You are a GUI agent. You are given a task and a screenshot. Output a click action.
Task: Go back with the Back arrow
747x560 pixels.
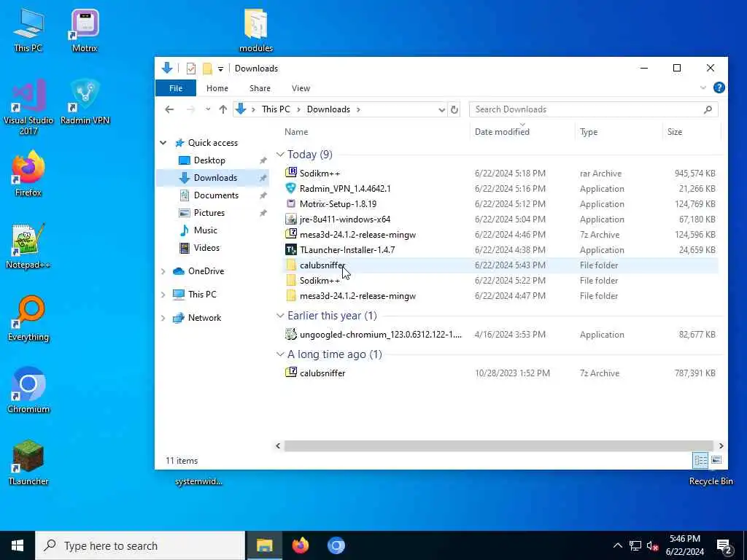[x=169, y=109]
